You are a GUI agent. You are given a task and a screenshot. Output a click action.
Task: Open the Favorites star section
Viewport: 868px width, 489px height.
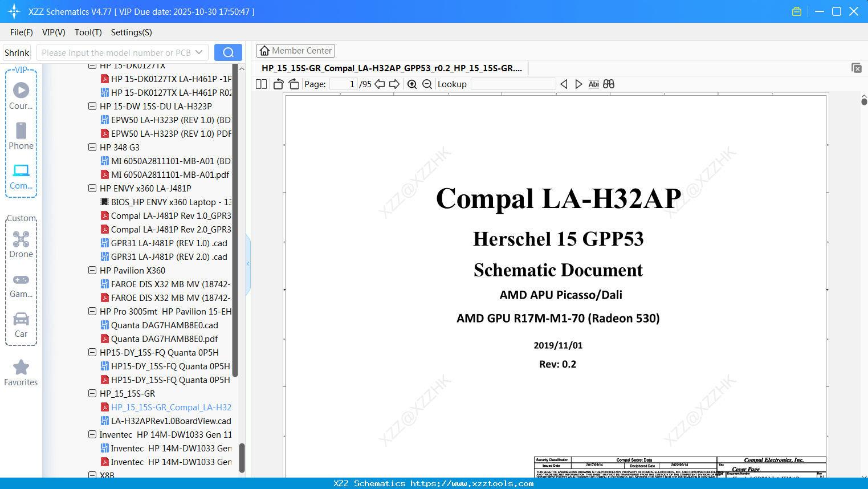pos(21,373)
